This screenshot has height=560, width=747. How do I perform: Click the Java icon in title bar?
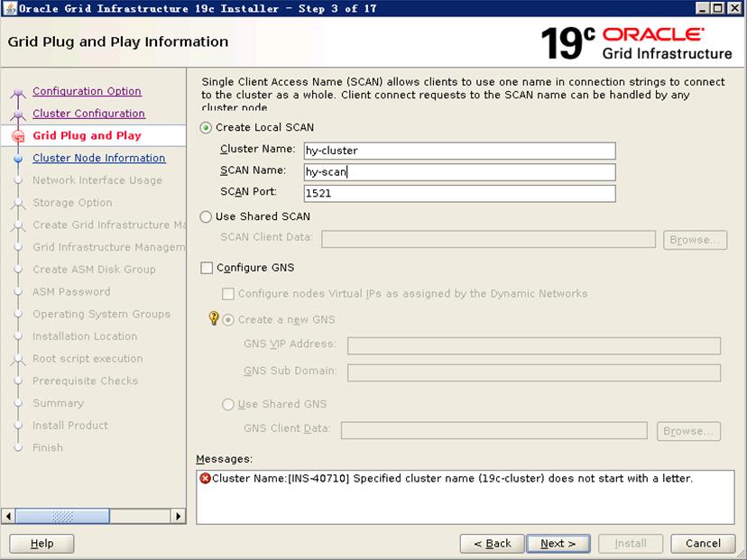[10, 8]
